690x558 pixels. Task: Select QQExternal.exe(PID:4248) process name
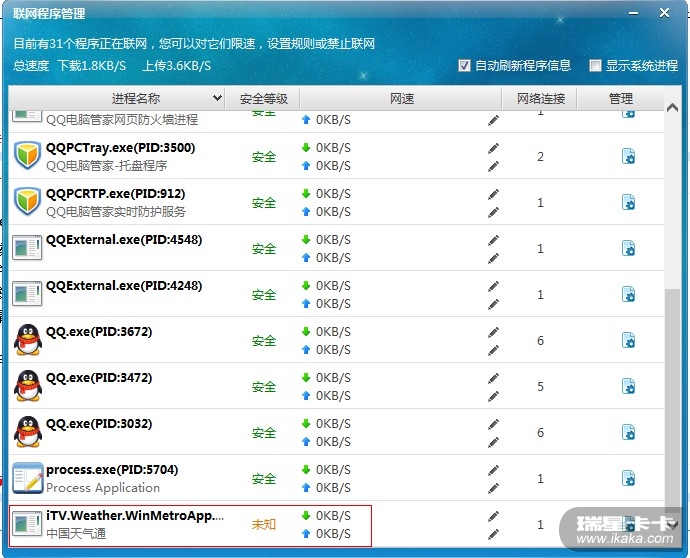[x=124, y=286]
